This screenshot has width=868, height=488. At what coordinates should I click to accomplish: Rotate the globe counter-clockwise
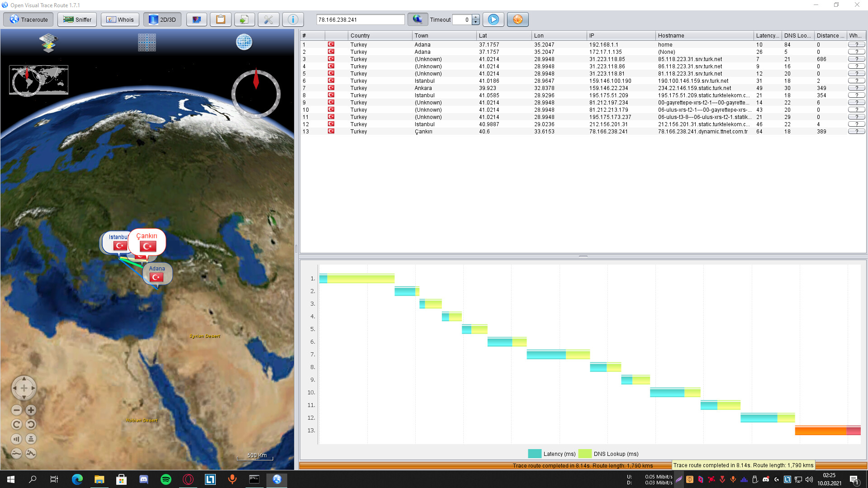(31, 424)
